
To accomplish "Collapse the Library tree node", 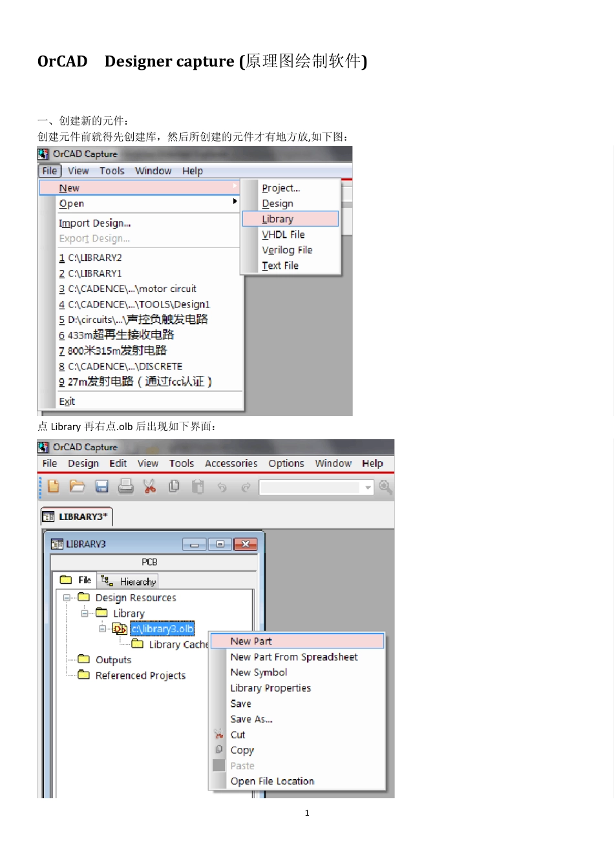I will pos(84,614).
